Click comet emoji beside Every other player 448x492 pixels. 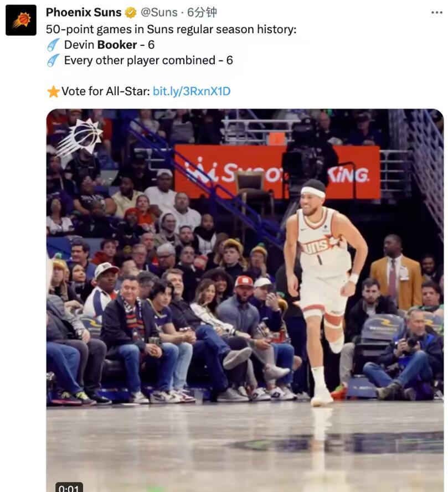[53, 60]
